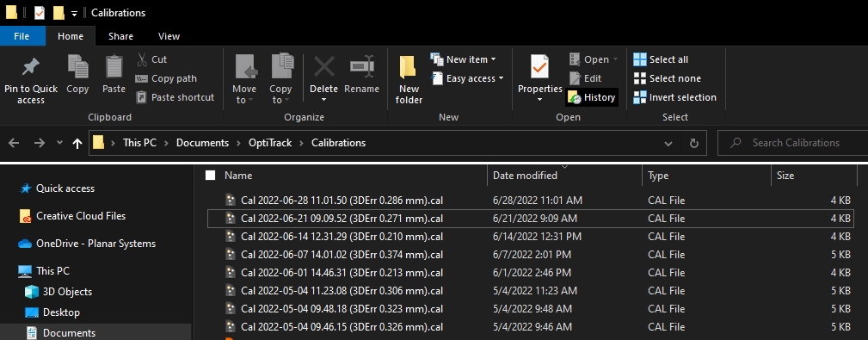Click the Copy path icon
868x340 pixels.
coord(142,78)
